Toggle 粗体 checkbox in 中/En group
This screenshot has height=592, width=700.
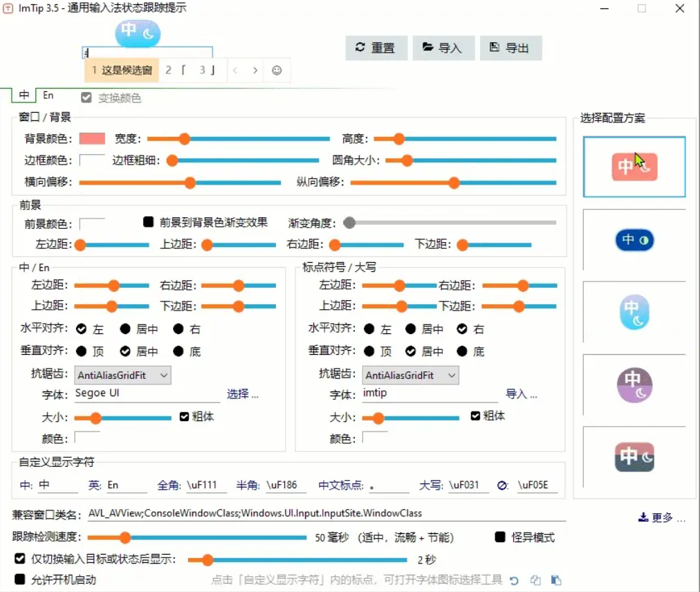click(x=184, y=416)
